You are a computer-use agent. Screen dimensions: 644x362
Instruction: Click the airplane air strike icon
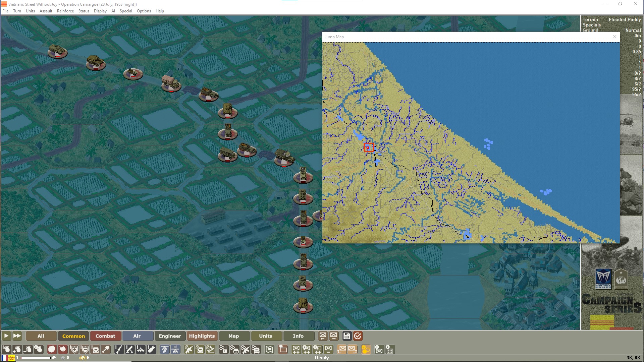pos(141,350)
